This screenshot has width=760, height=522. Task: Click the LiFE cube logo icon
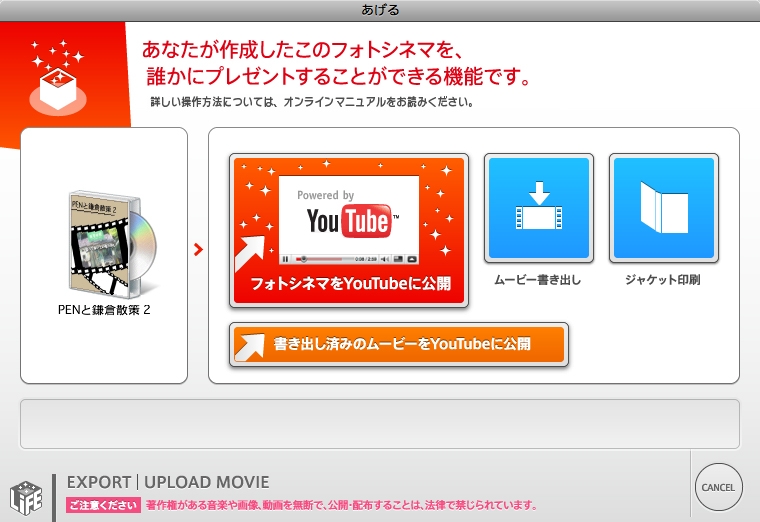click(x=26, y=498)
